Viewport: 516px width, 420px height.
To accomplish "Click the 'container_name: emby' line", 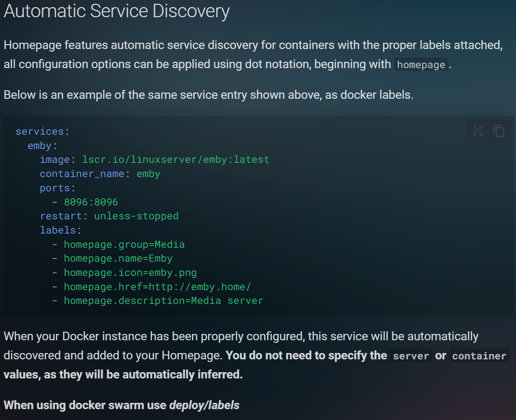I will coord(100,174).
